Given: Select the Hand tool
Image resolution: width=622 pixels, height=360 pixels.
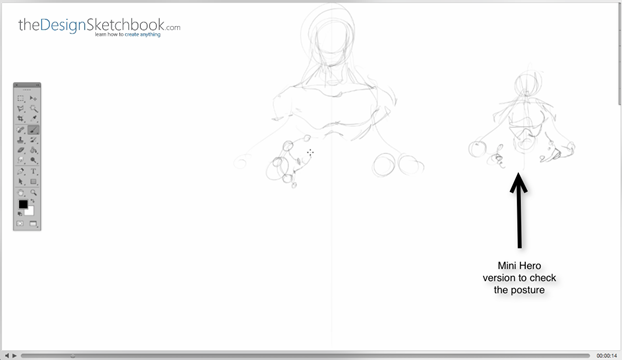Looking at the screenshot, I should pos(21,193).
